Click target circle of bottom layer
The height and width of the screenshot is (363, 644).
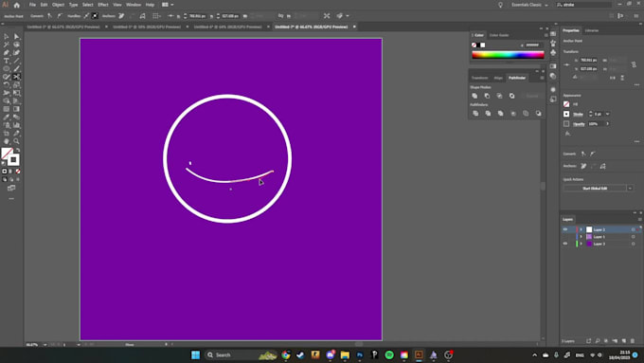pos(634,244)
